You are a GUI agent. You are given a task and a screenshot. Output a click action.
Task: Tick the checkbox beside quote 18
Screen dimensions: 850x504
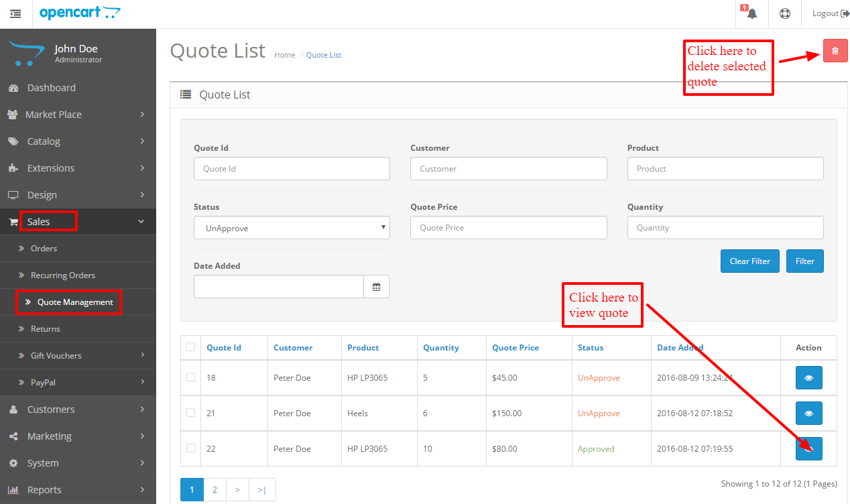tap(190, 377)
